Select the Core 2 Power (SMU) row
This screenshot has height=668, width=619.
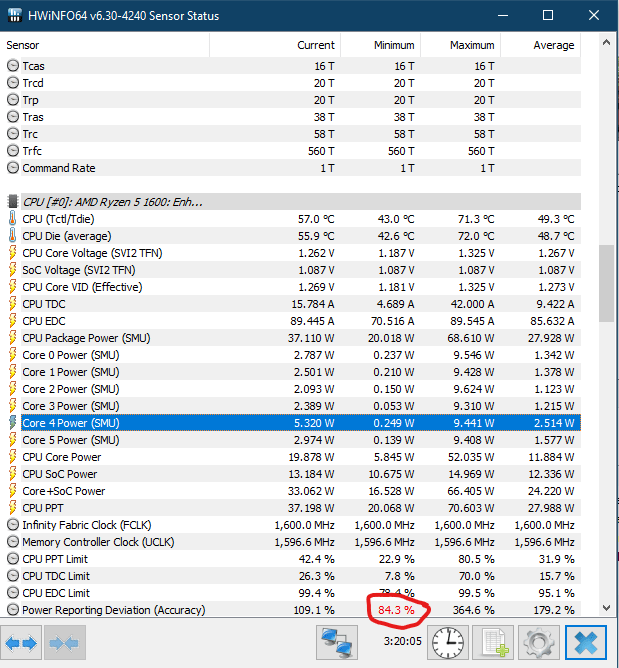pyautogui.click(x=294, y=389)
